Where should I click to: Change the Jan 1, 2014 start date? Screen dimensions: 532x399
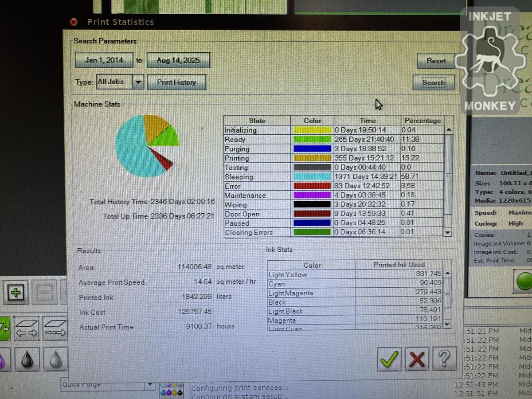pos(103,60)
